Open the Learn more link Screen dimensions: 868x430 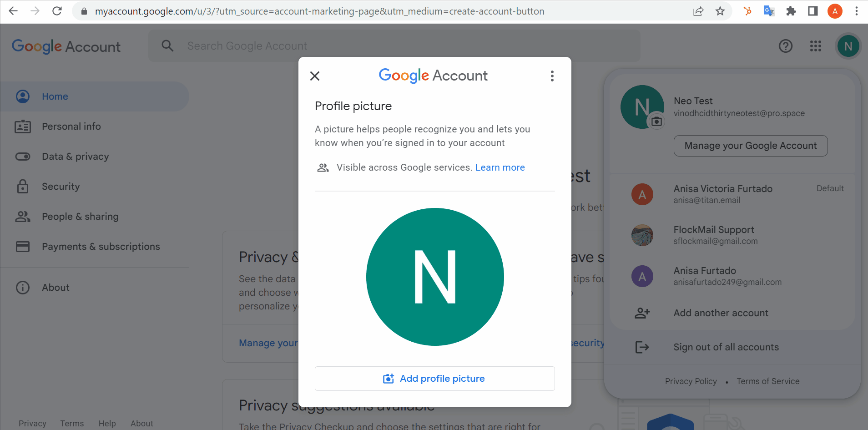click(x=500, y=167)
